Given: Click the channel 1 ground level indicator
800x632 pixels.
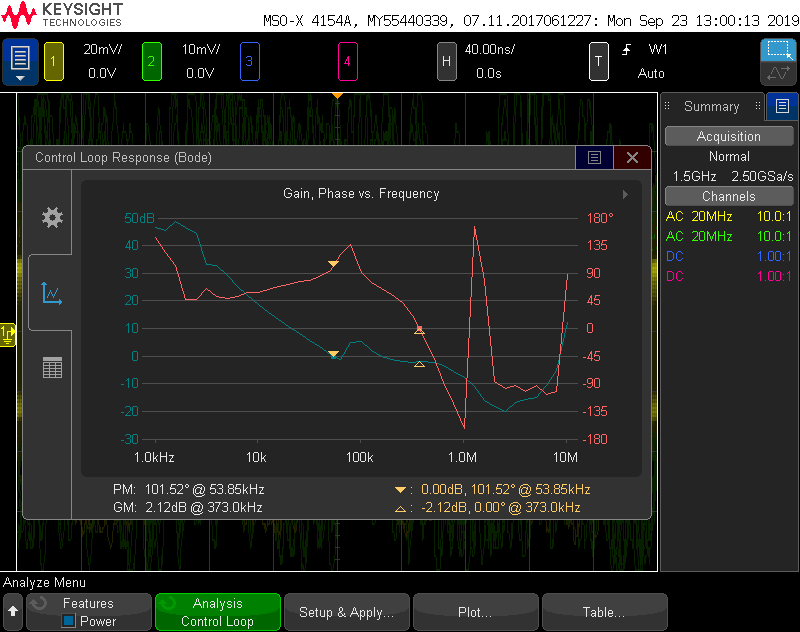Looking at the screenshot, I should tap(8, 335).
